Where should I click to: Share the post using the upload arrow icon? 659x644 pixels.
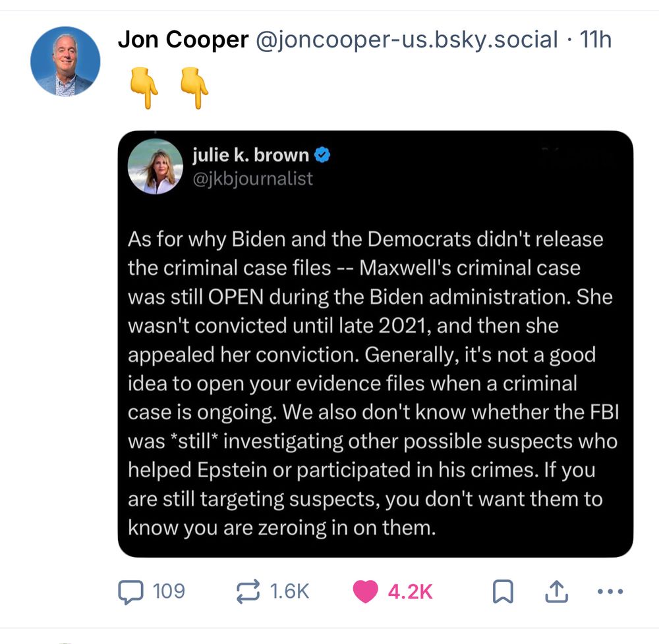(x=556, y=591)
